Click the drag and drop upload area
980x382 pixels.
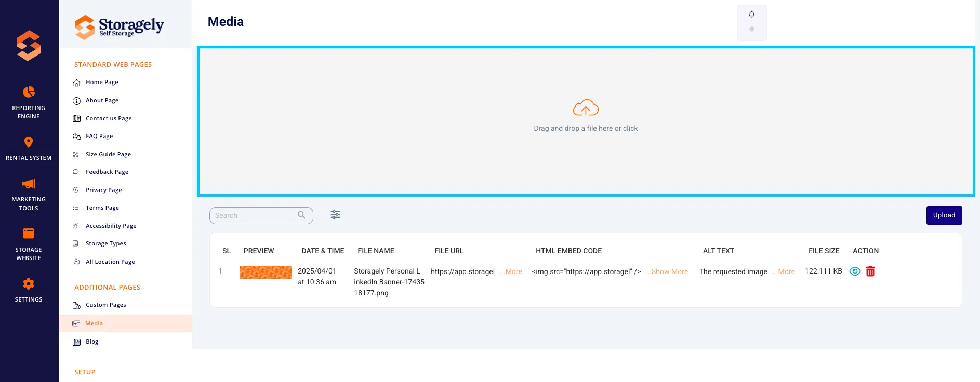point(586,121)
